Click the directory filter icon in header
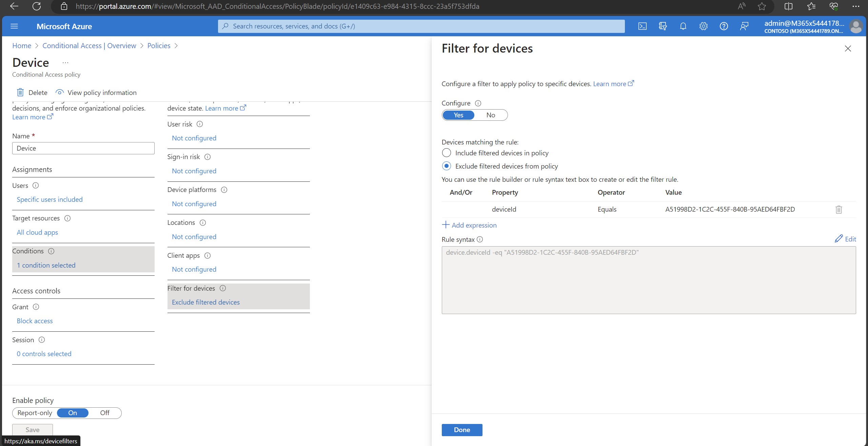 pos(663,26)
